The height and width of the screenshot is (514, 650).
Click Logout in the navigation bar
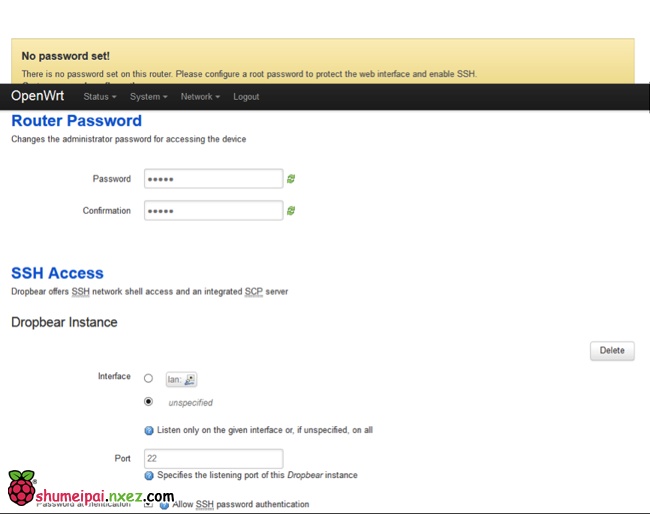click(246, 97)
